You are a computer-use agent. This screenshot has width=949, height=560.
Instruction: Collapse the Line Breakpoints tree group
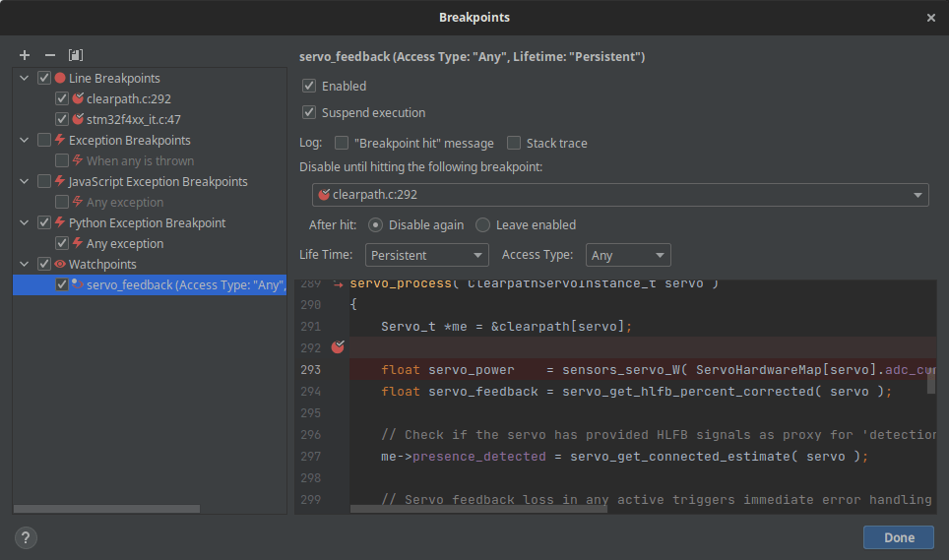(25, 79)
